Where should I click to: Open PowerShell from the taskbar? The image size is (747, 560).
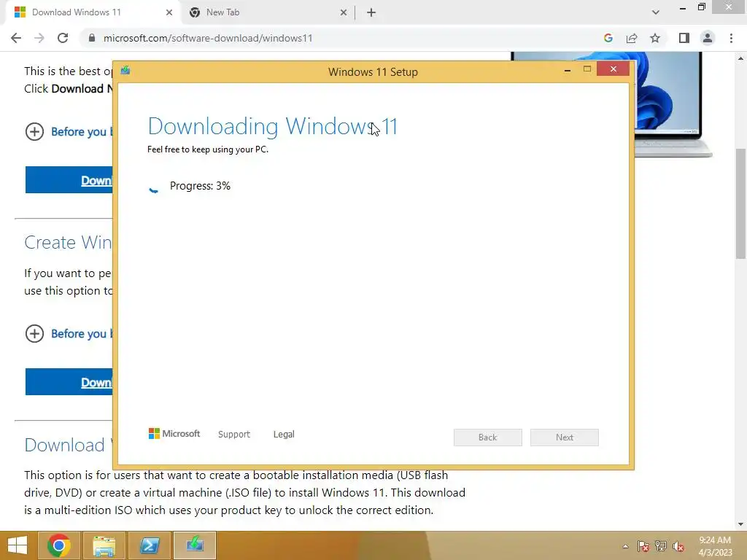pyautogui.click(x=150, y=545)
